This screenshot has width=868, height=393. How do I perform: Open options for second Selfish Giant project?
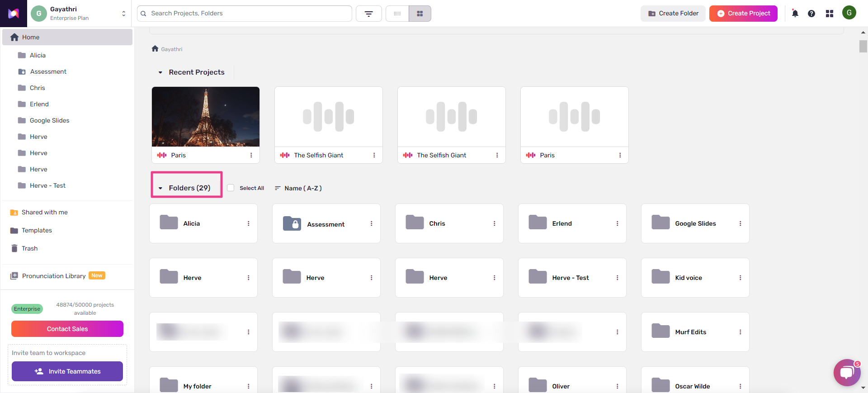(497, 155)
